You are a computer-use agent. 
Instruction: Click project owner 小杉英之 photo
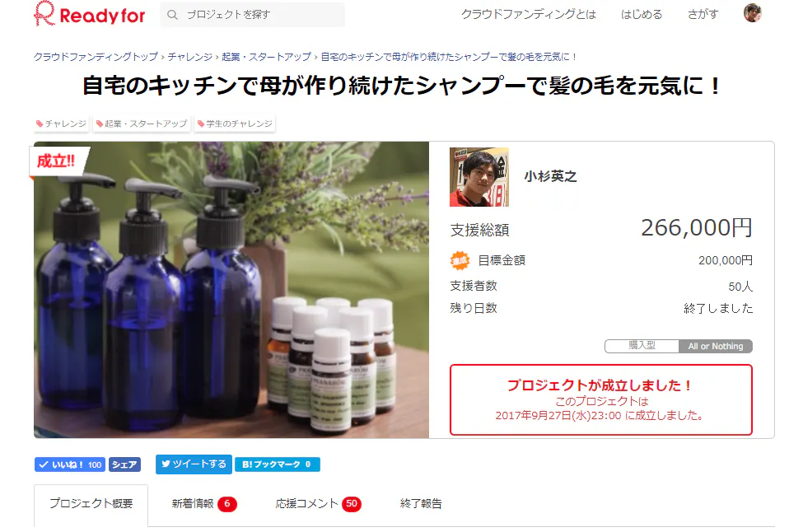coord(479,177)
